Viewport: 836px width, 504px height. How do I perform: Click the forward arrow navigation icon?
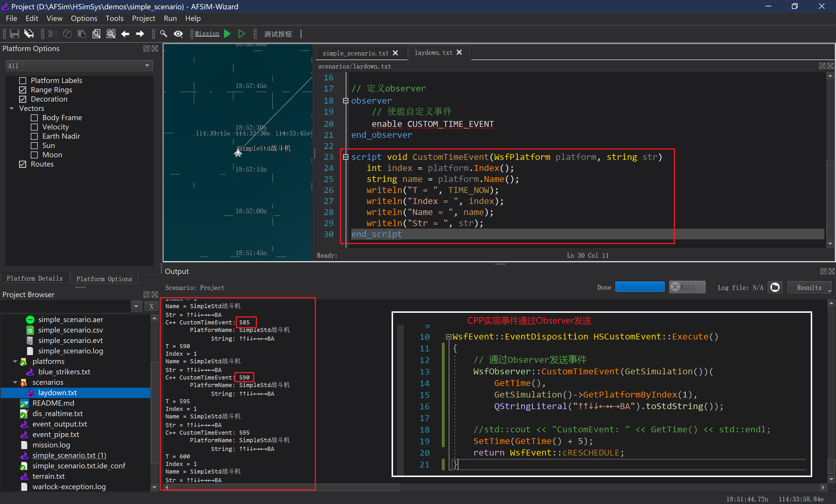[140, 34]
